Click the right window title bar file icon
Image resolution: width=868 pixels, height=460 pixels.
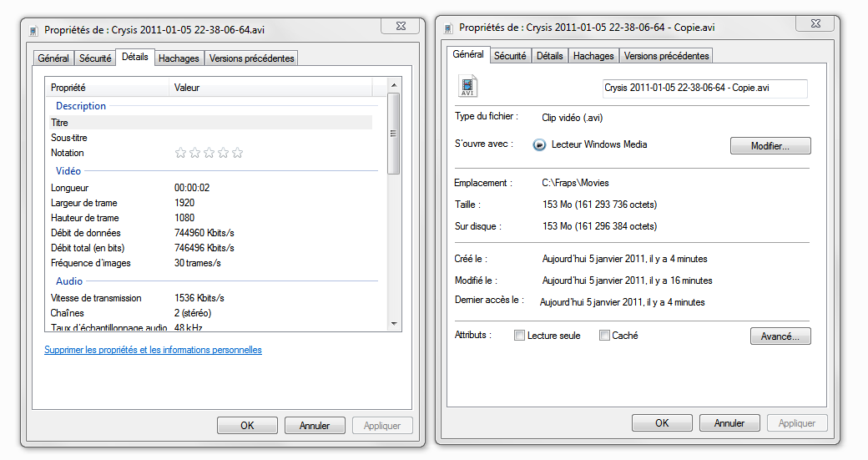point(448,28)
